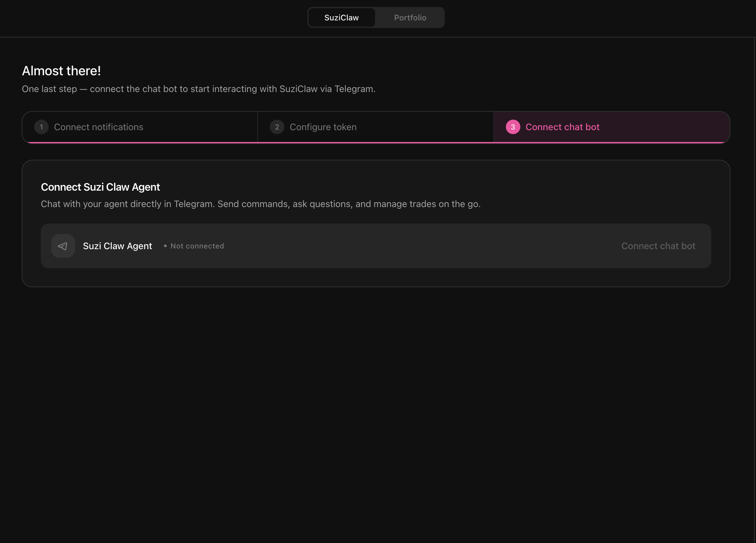756x543 pixels.
Task: Click the Telegram paper plane icon
Action: tap(63, 246)
